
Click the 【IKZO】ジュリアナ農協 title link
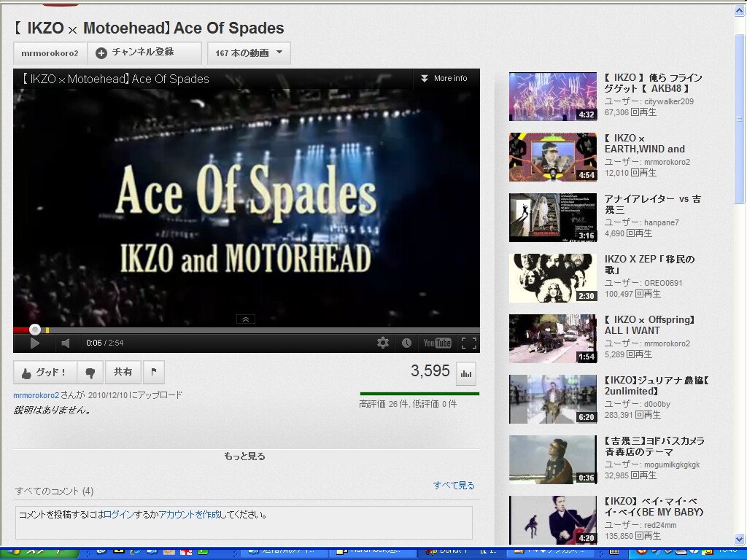click(657, 385)
